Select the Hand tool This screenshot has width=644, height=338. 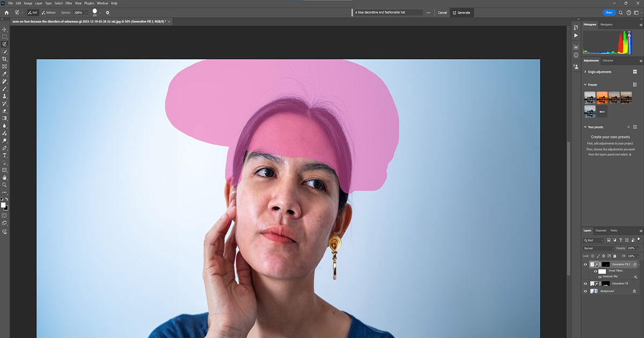(5, 177)
